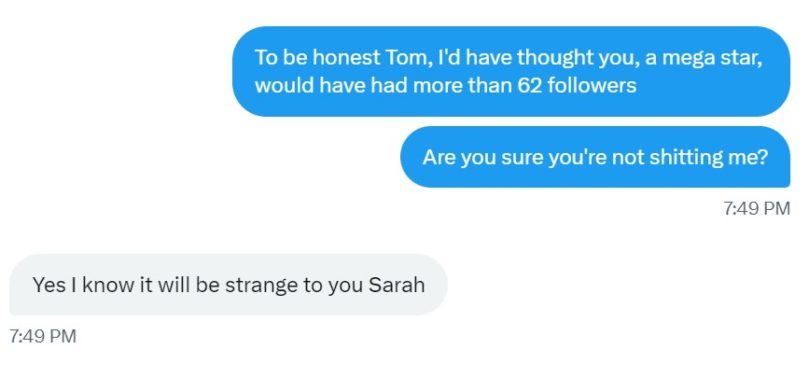This screenshot has height=366, width=809.
Task: Click the word "Tom" in the first message
Action: (406, 58)
